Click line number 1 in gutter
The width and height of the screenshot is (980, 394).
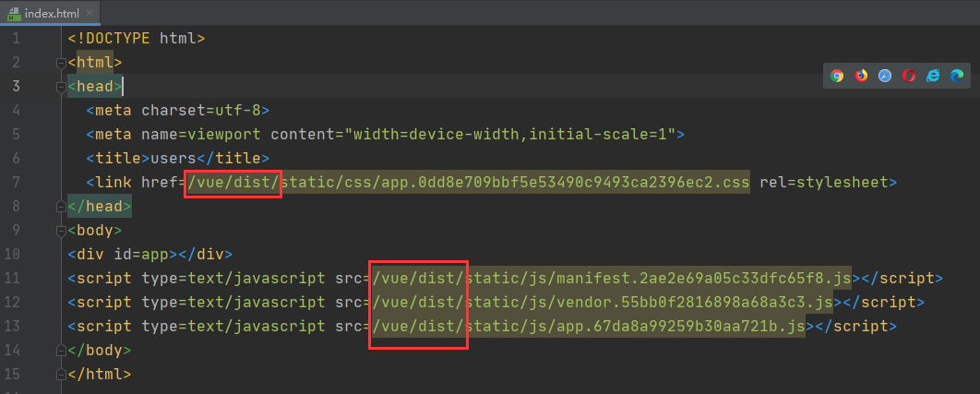click(x=16, y=39)
